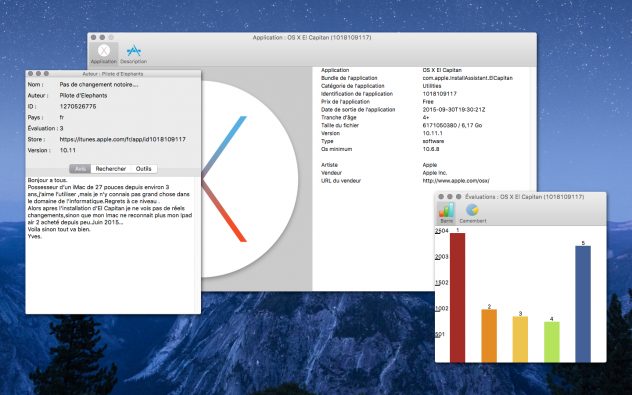The width and height of the screenshot is (632, 395).
Task: Select the Avis segment tab
Action: coord(80,169)
